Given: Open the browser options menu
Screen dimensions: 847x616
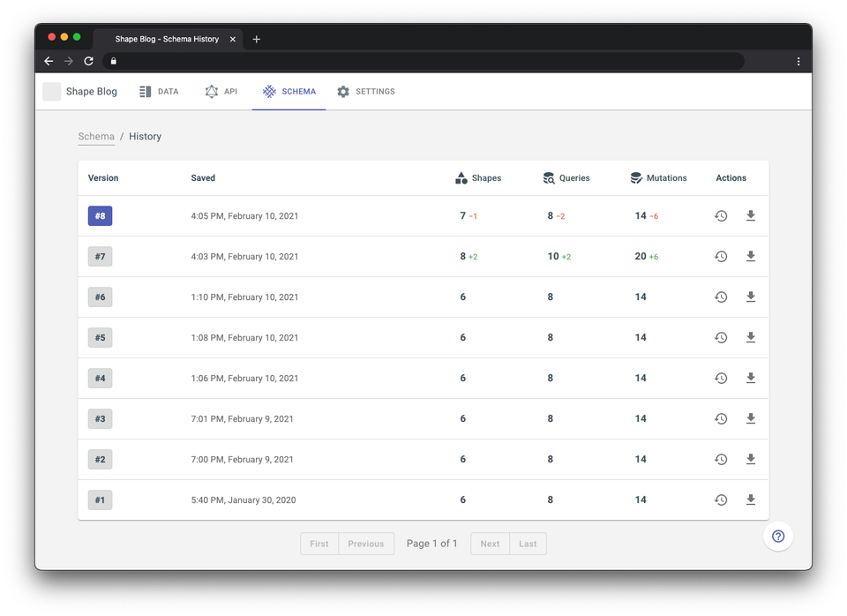Looking at the screenshot, I should [798, 61].
